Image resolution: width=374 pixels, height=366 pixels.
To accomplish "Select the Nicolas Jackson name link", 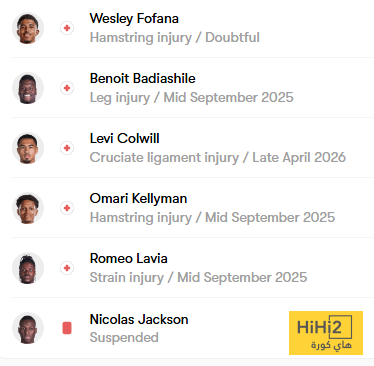I will coord(139,319).
